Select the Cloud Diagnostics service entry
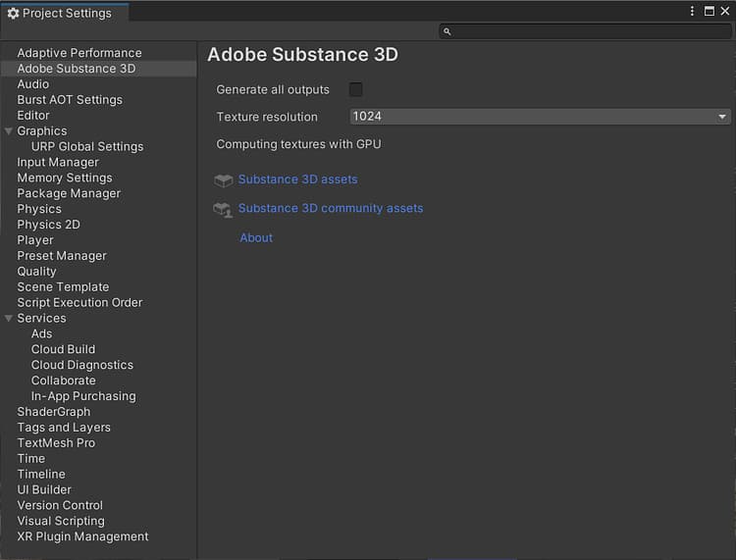This screenshot has height=560, width=736. 81,365
